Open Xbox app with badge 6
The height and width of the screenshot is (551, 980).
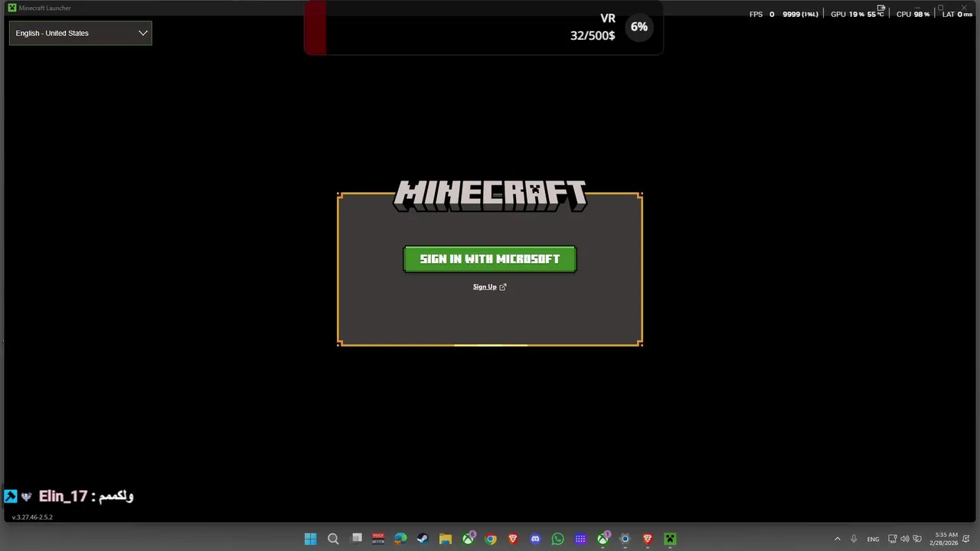[468, 539]
